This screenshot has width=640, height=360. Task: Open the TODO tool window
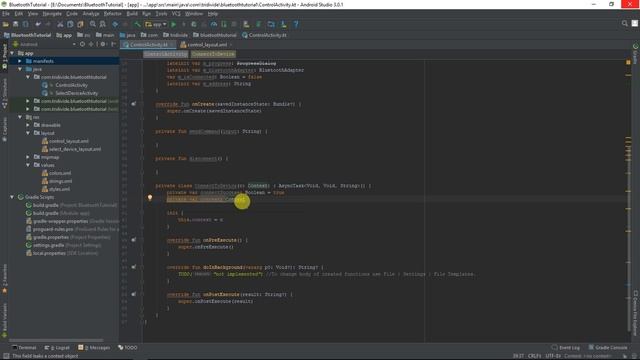(x=128, y=348)
